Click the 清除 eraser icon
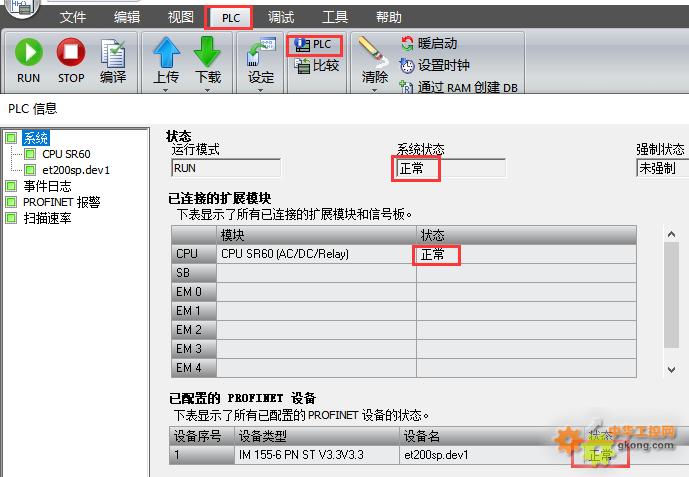This screenshot has width=689, height=477. [x=375, y=54]
